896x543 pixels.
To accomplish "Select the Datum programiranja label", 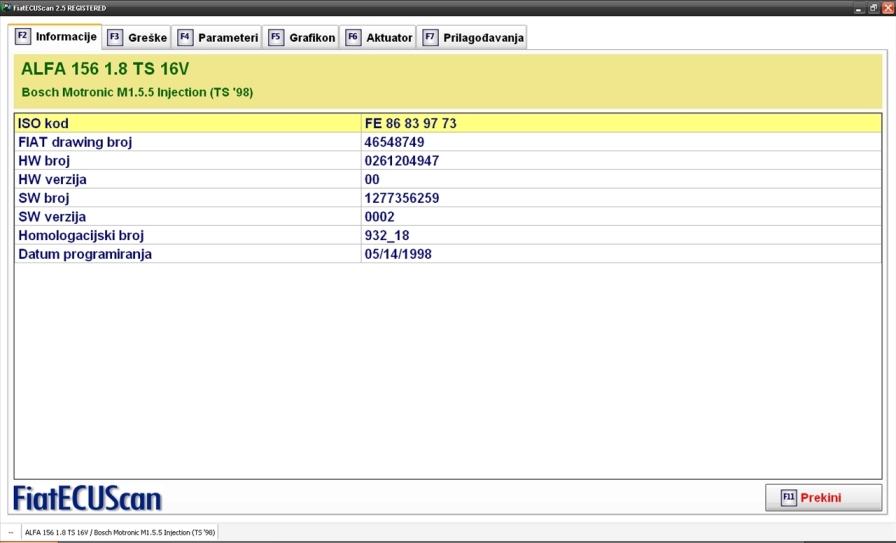I will (x=85, y=254).
